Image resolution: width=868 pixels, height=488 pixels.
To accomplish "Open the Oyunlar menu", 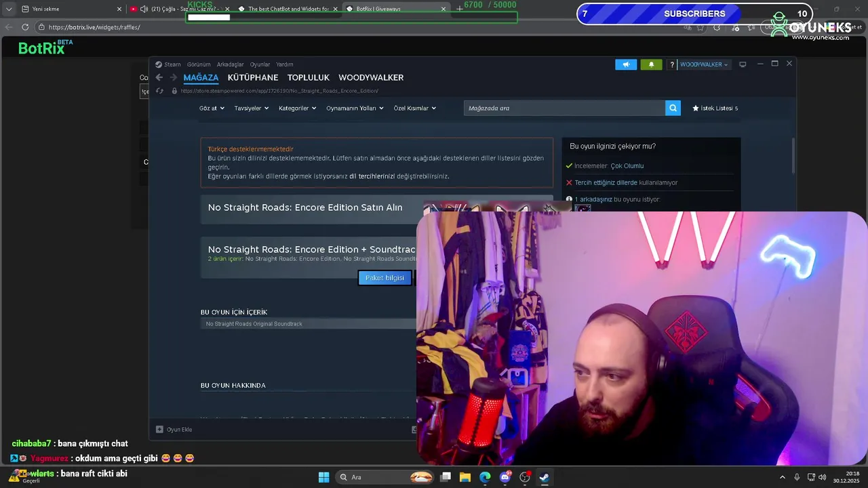I will coord(260,64).
